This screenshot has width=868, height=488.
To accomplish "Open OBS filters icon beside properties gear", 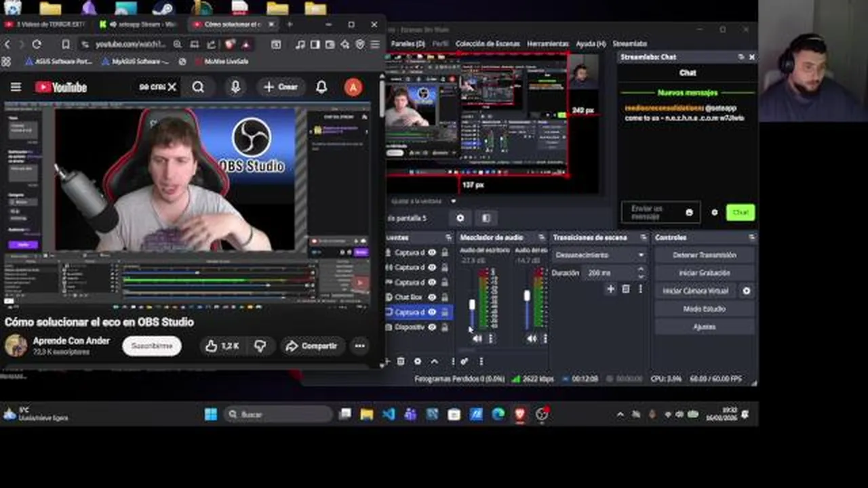I will (x=486, y=218).
